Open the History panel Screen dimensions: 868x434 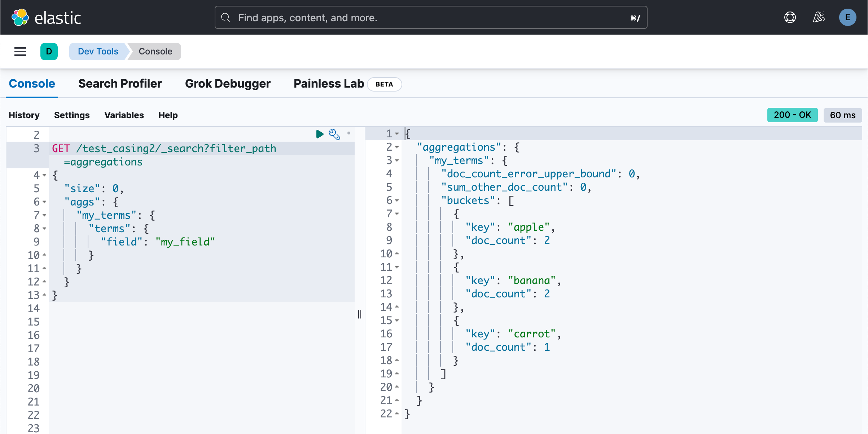(x=24, y=115)
